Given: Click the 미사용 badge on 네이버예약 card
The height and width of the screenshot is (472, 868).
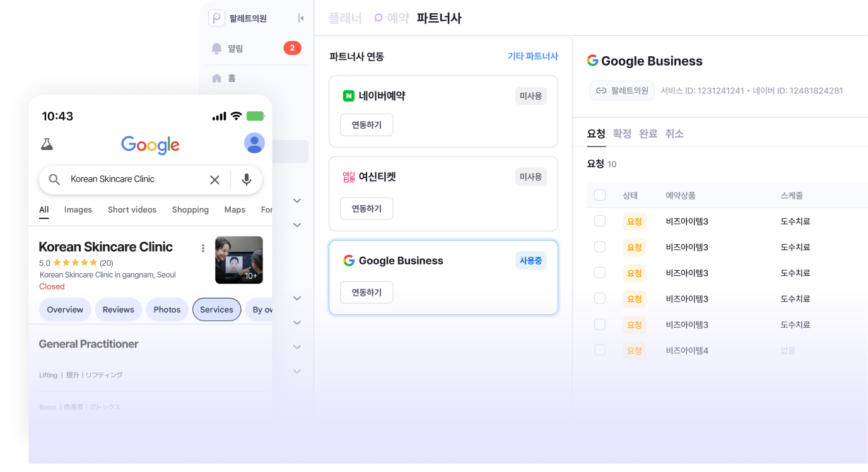Looking at the screenshot, I should pyautogui.click(x=531, y=96).
